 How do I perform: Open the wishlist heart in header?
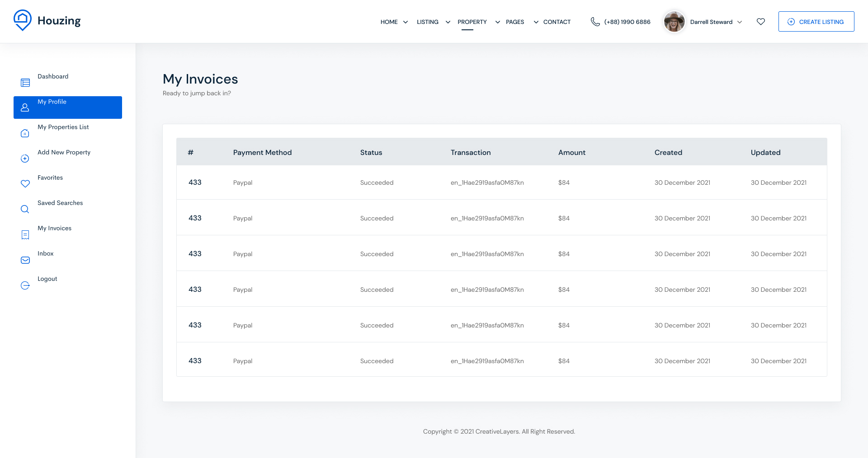tap(761, 22)
